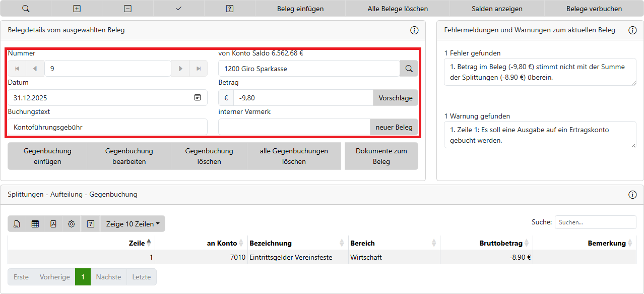Open table settings gear icon
Image resolution: width=644 pixels, height=294 pixels.
tap(72, 224)
